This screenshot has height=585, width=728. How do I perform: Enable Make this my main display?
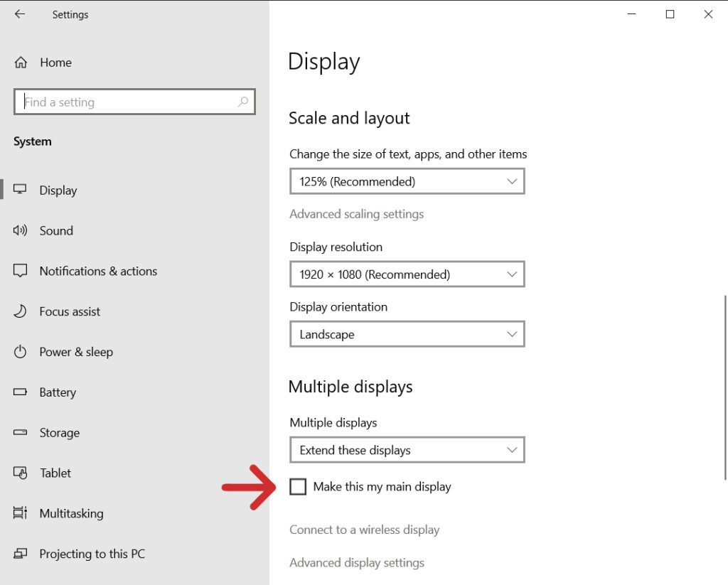(x=298, y=486)
